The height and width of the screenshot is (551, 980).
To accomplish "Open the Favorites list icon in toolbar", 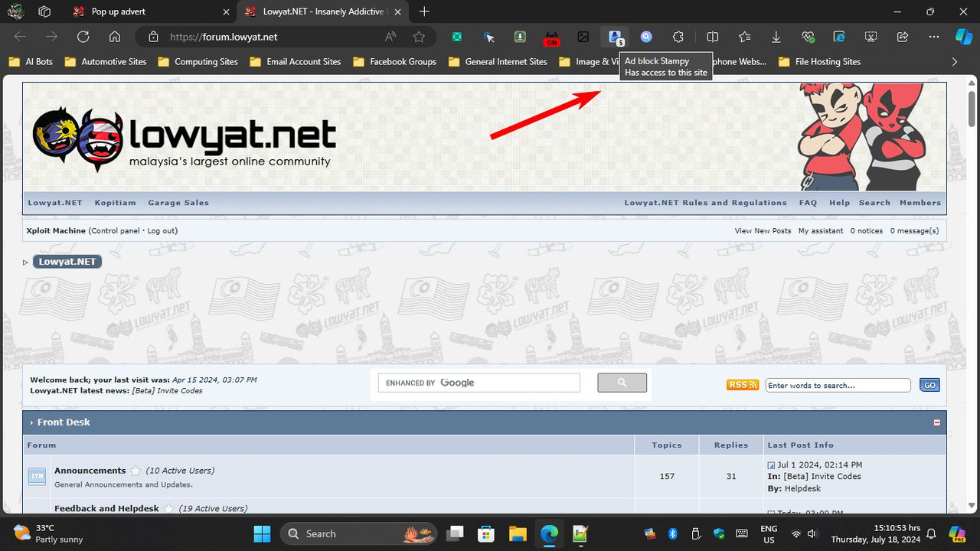I will 744,37.
